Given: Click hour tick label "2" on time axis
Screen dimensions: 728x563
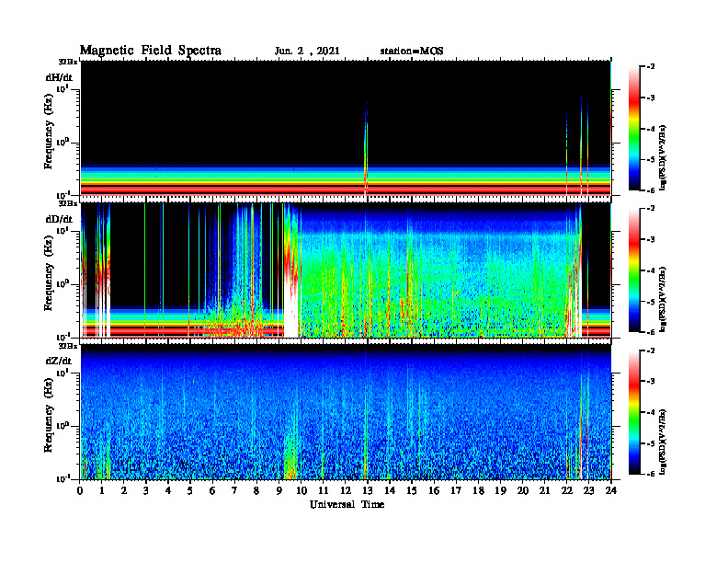Looking at the screenshot, I should pos(124,490).
